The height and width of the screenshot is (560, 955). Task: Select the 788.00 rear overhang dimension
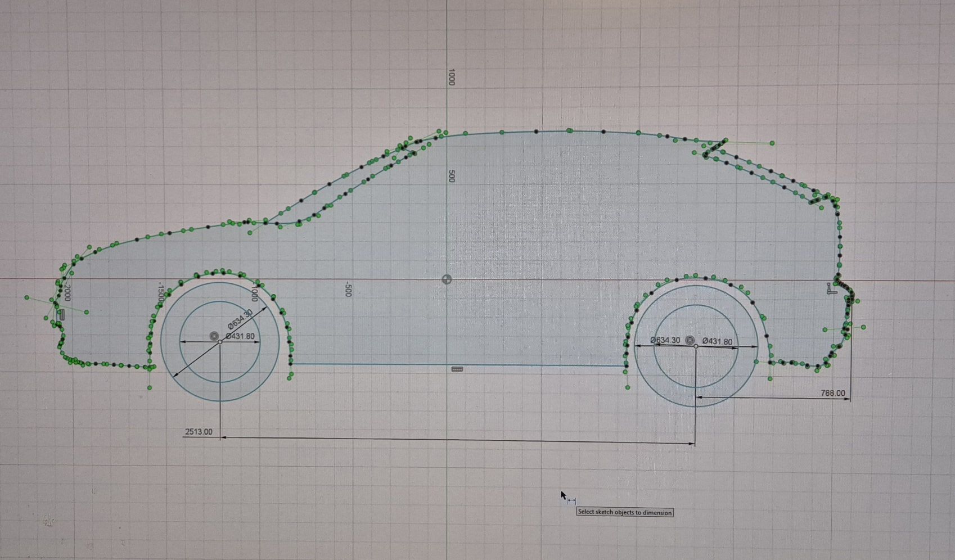[832, 393]
